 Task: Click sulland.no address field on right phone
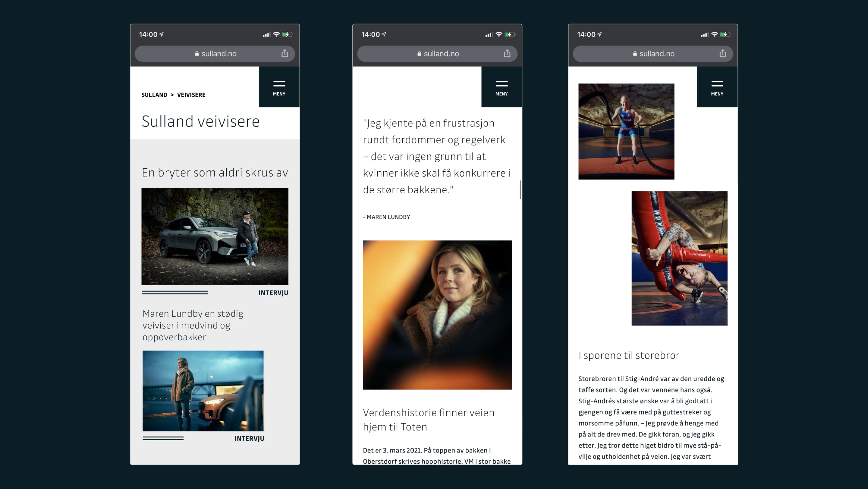tap(653, 54)
